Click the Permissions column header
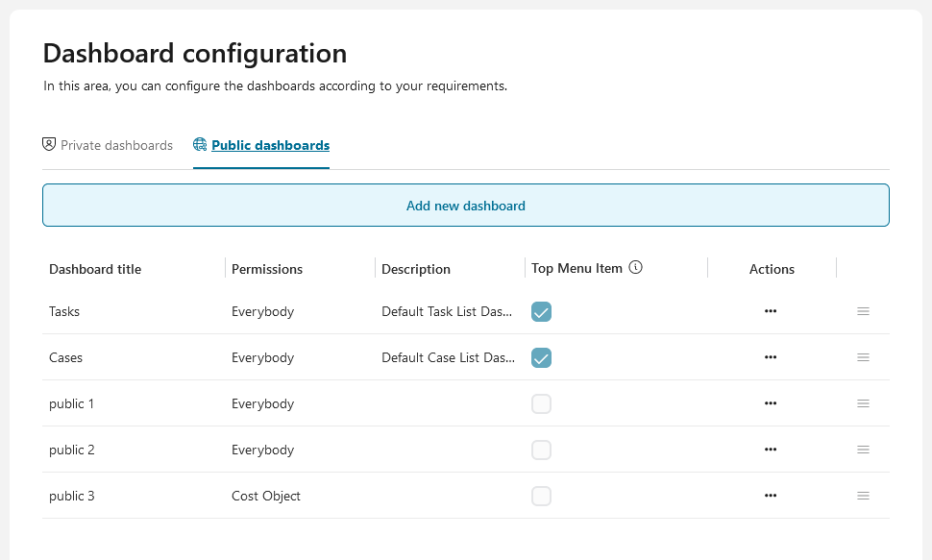This screenshot has height=560, width=932. 267,269
